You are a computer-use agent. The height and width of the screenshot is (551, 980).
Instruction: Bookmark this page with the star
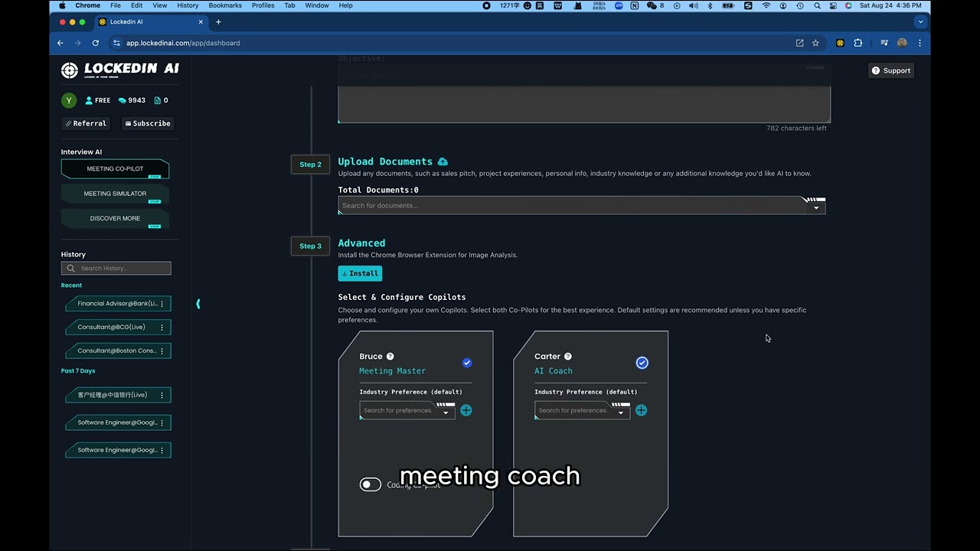click(x=815, y=43)
